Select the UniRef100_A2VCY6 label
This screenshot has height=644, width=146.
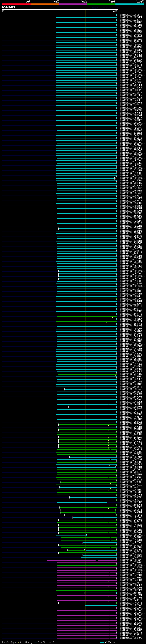[131, 80]
